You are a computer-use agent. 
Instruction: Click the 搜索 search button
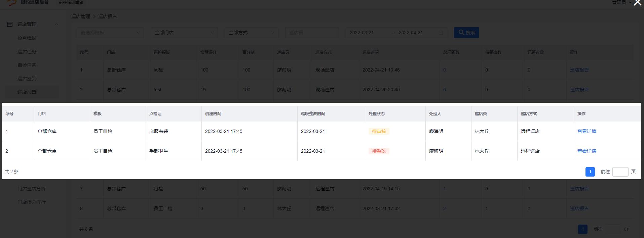pyautogui.click(x=466, y=33)
